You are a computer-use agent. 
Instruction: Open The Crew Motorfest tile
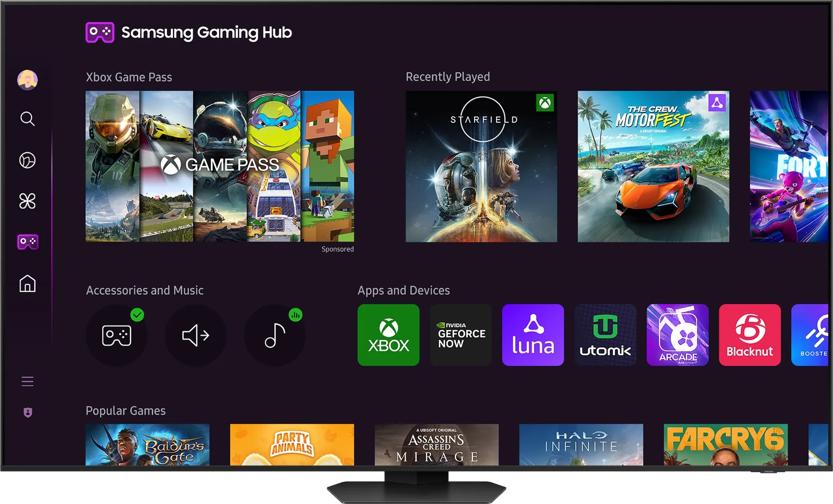pos(653,166)
